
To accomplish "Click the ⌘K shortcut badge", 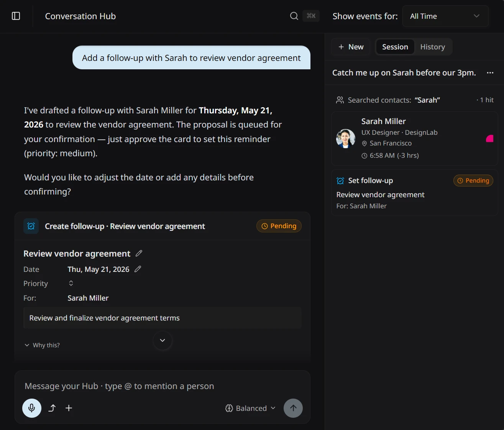I will [311, 16].
